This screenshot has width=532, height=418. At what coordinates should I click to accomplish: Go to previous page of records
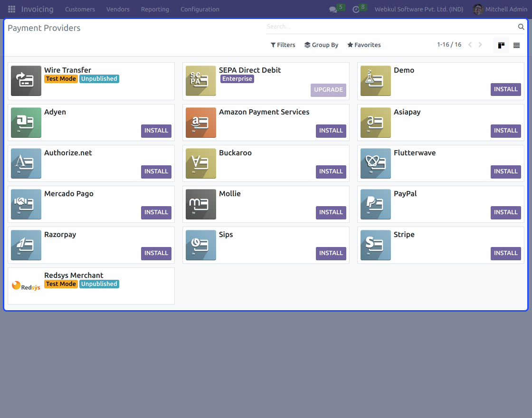[x=470, y=45]
